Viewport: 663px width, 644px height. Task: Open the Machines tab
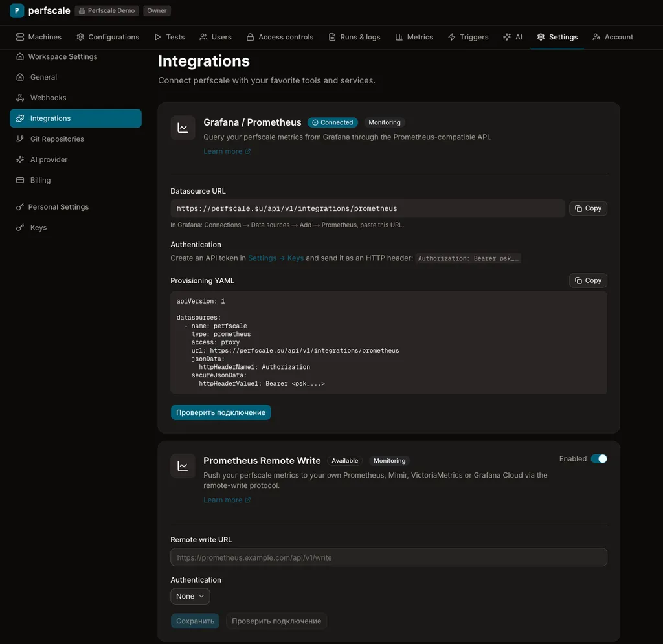click(x=38, y=37)
